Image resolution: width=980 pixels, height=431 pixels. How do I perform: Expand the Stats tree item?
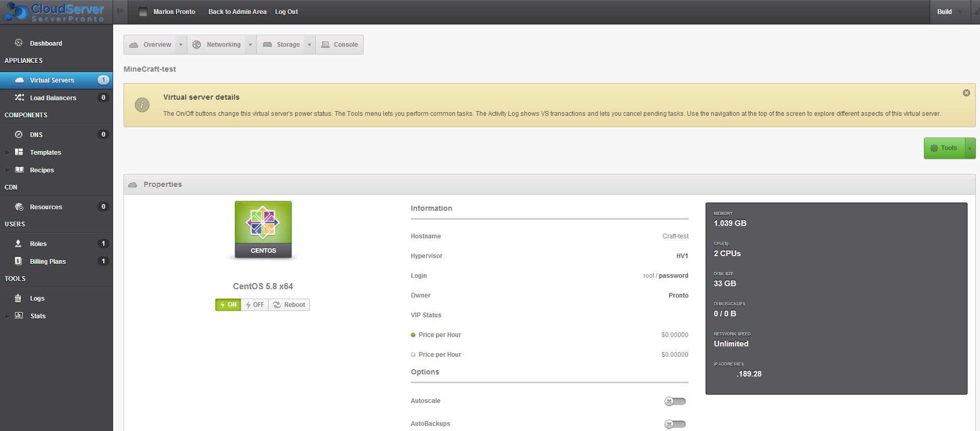pos(7,316)
